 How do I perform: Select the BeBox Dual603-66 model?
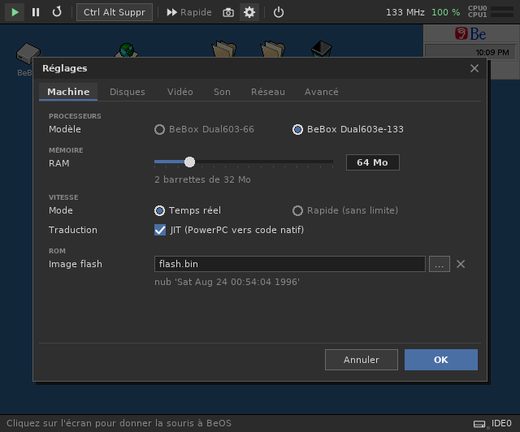pos(204,129)
